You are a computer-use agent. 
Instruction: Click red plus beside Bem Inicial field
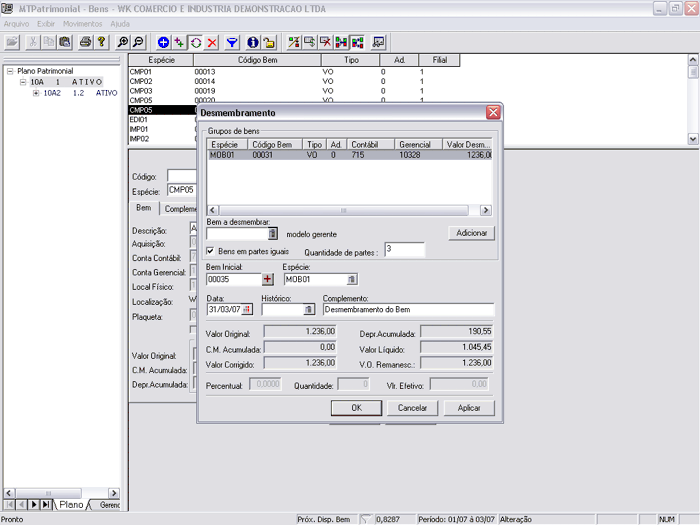pyautogui.click(x=267, y=279)
